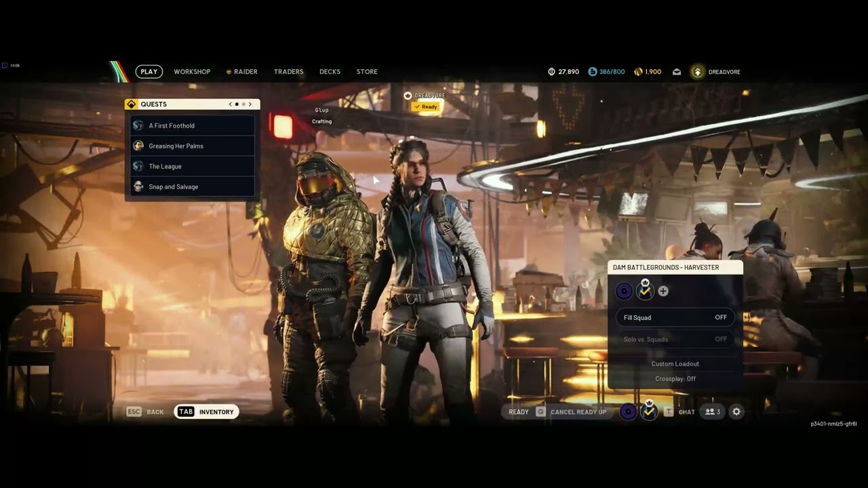Click Cancel Ready Up
This screenshot has width=868, height=488.
[578, 412]
